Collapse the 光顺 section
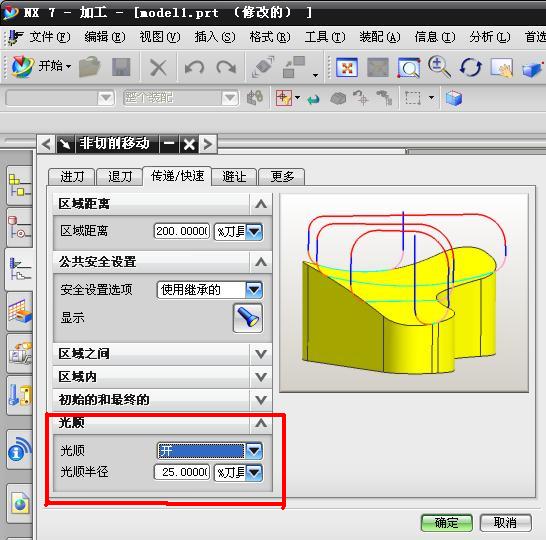The height and width of the screenshot is (540, 546). point(261,423)
